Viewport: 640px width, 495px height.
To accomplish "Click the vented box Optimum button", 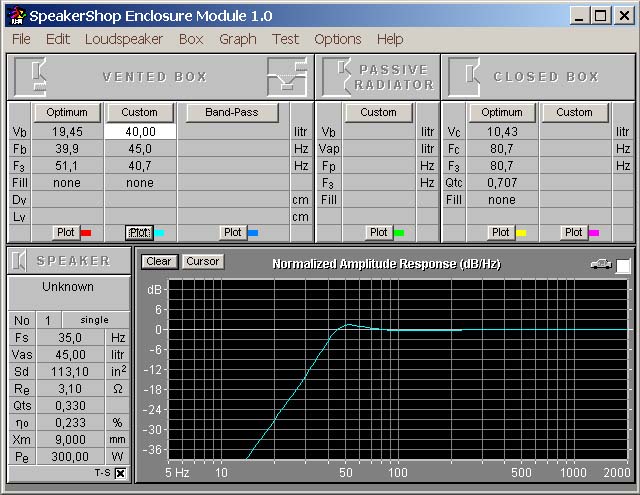I will point(67,112).
